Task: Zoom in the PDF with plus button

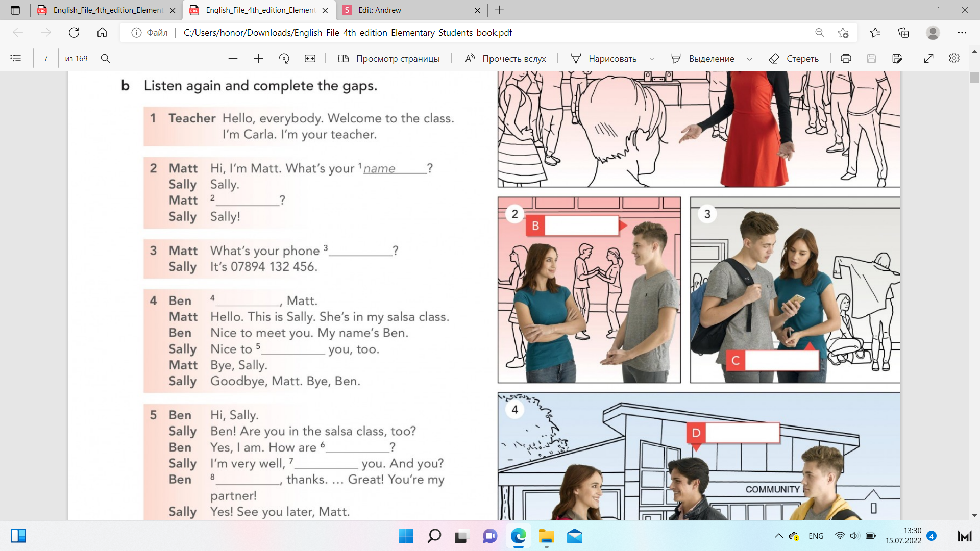Action: (x=258, y=58)
